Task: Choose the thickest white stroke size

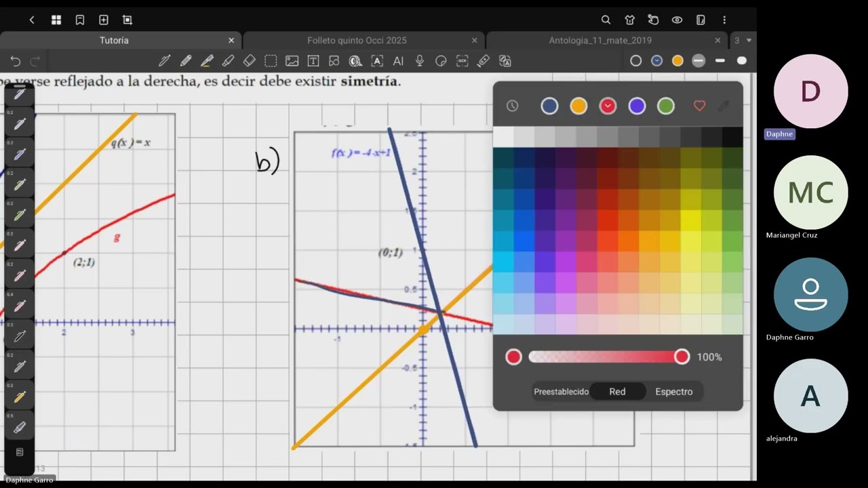Action: (742, 61)
